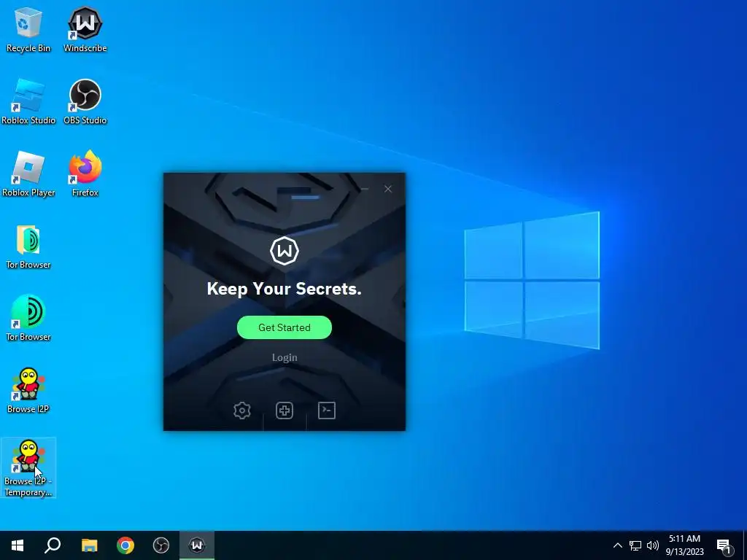Select the Windscribe desktop shortcut
Viewport: 747px width, 560px height.
(x=85, y=29)
